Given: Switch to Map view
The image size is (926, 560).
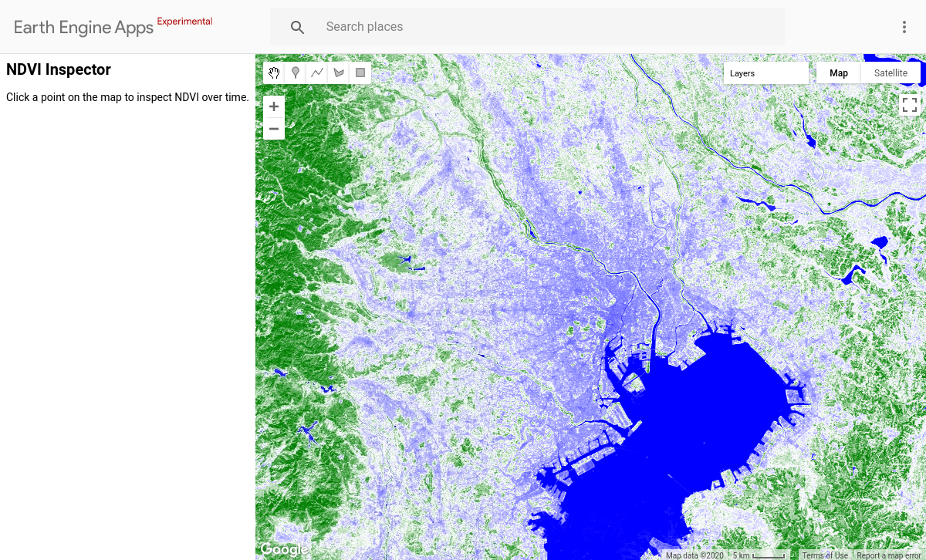Looking at the screenshot, I should [838, 72].
